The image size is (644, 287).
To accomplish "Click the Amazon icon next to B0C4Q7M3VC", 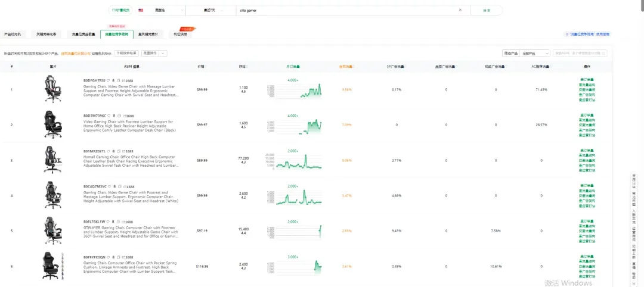I will [114, 186].
